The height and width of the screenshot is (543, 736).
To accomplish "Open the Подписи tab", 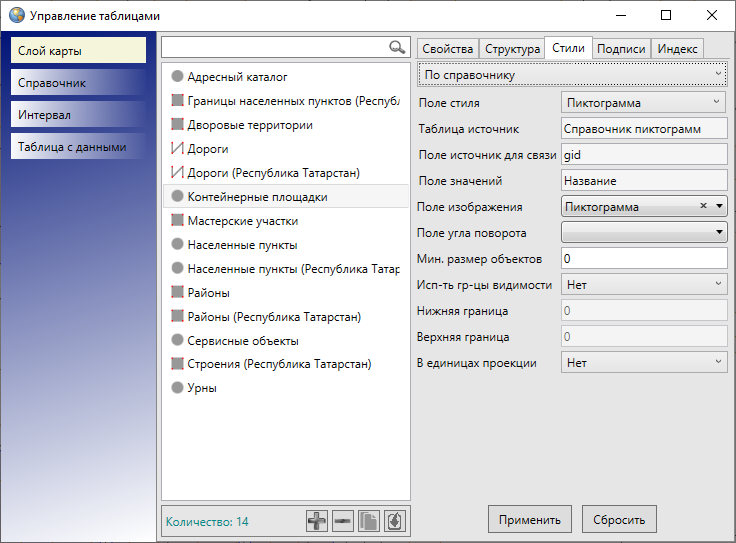I will [x=621, y=49].
